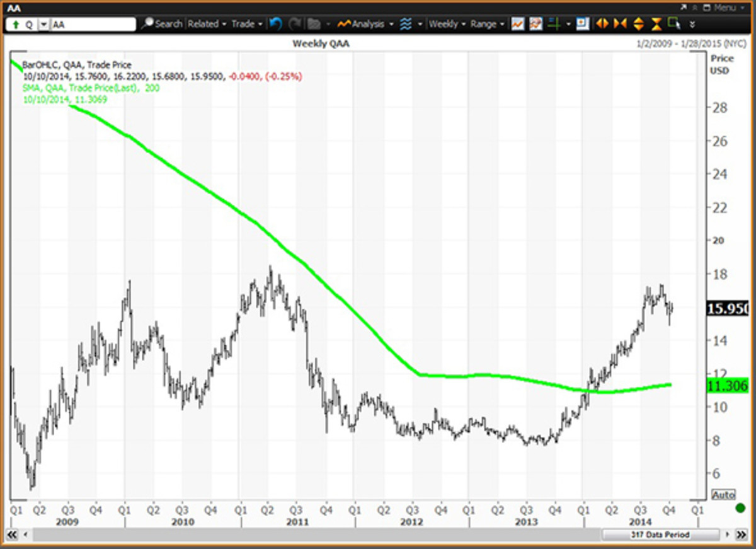Click the collapse caret icon in title bar
This screenshot has width=756, height=549.
[x=695, y=8]
